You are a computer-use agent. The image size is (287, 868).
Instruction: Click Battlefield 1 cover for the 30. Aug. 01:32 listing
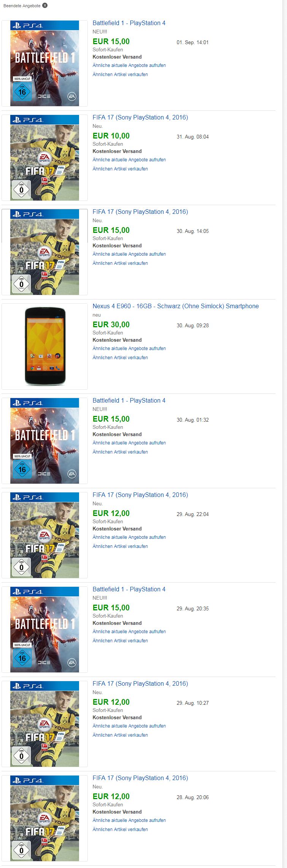pos(45,441)
